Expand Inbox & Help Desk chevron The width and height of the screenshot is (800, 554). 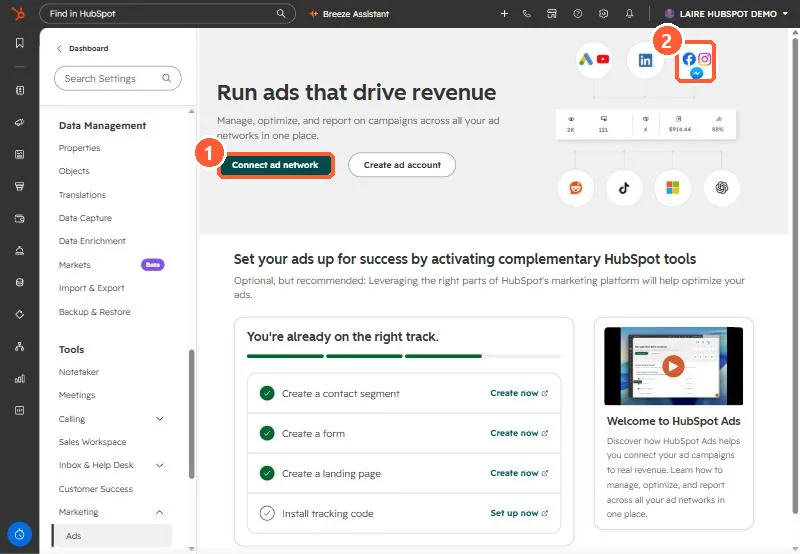(160, 465)
